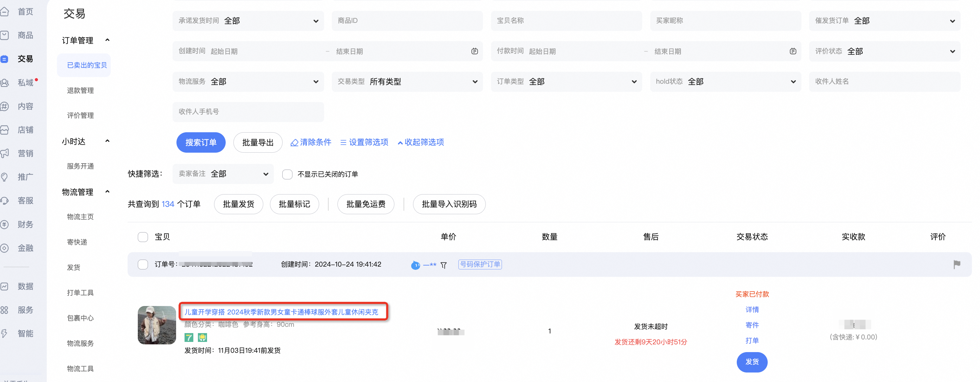Screen dimensions: 980x382
Task: Click the blue 发货 button
Action: [x=752, y=362]
